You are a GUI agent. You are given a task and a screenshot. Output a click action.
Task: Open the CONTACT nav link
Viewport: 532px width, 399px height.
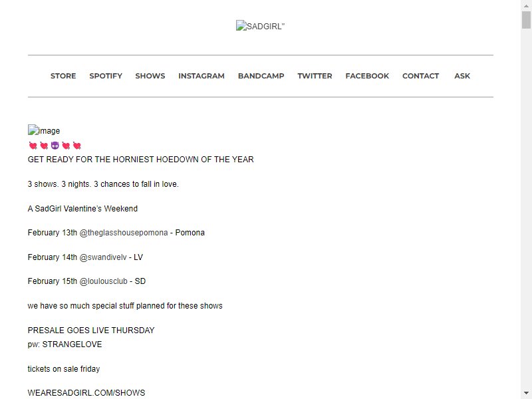pyautogui.click(x=421, y=76)
